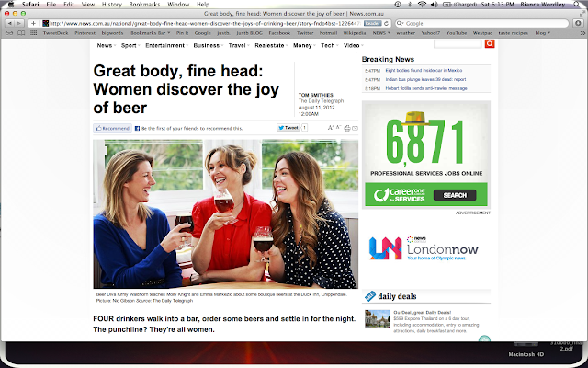Open the History menu
588x368 pixels.
[x=112, y=4]
